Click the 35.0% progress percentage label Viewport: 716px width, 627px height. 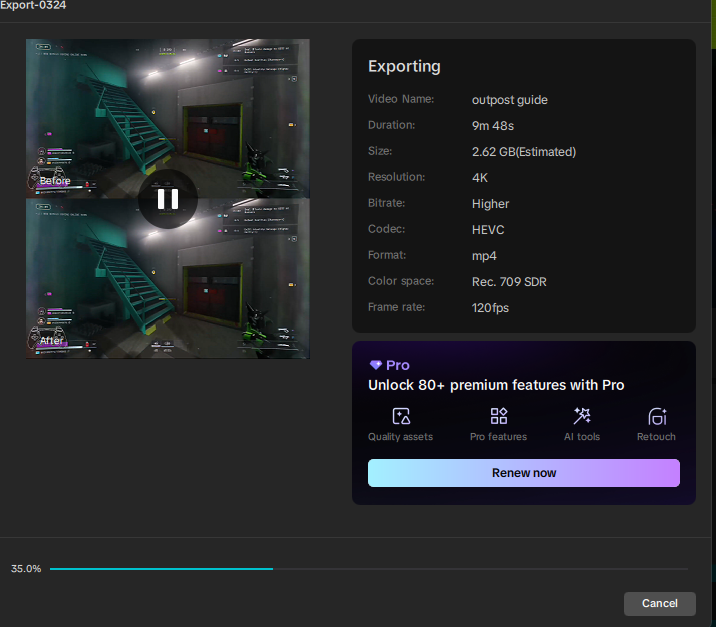click(x=26, y=569)
